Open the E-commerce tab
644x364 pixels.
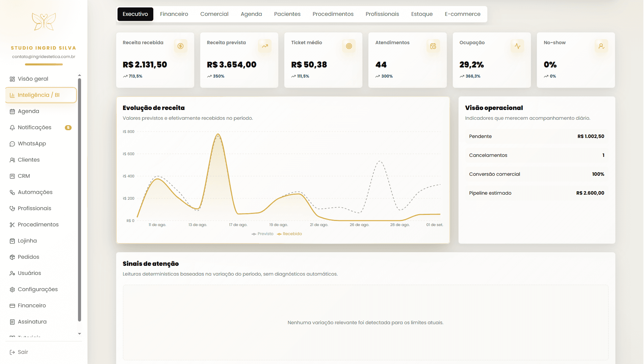coord(463,14)
